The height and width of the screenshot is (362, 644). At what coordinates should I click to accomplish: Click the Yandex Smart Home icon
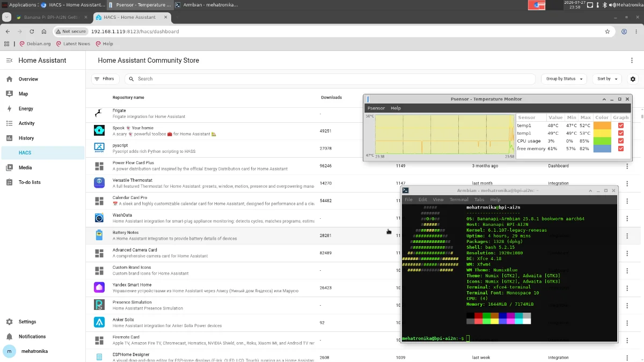tap(99, 287)
